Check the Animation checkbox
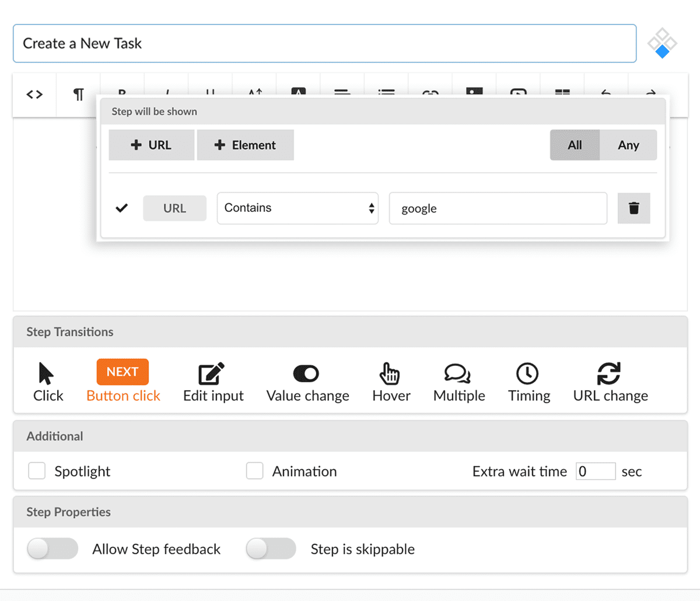This screenshot has width=700, height=601. (x=254, y=471)
